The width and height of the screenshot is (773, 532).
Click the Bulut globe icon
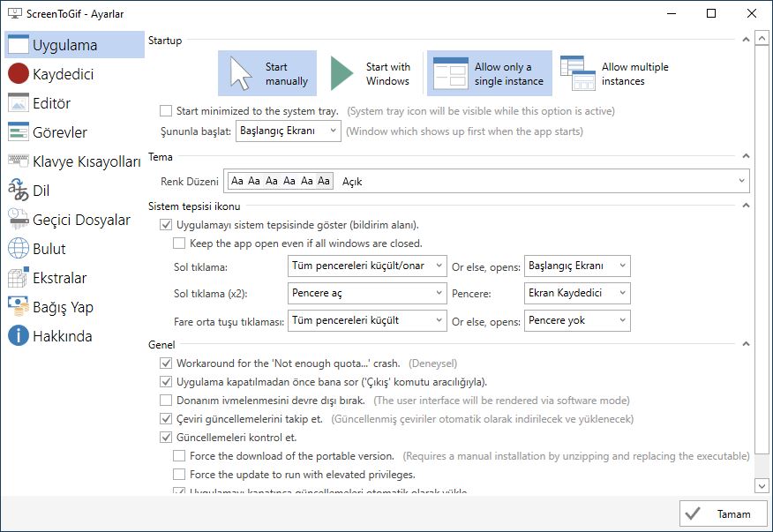(19, 248)
